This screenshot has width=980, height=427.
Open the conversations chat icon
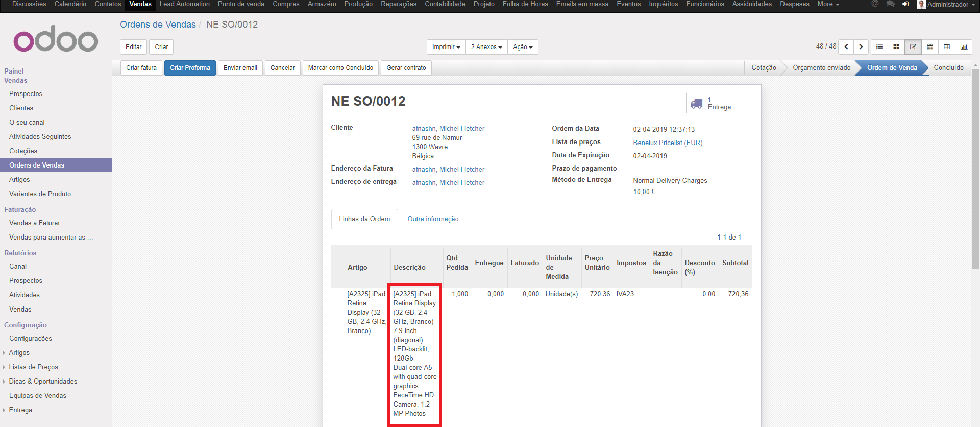pos(890,4)
